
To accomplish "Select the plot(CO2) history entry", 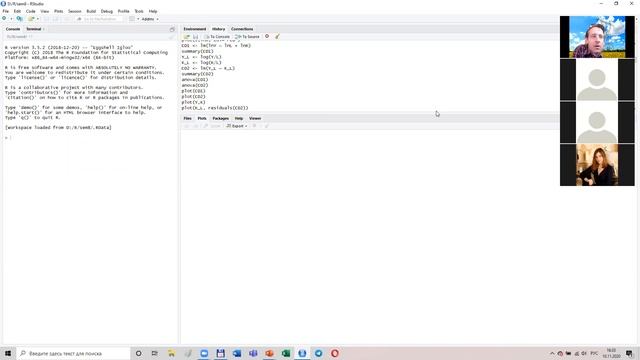I will (x=193, y=96).
